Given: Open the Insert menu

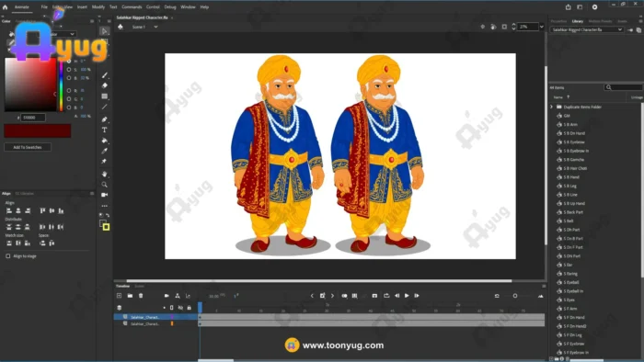Looking at the screenshot, I should coord(82,7).
